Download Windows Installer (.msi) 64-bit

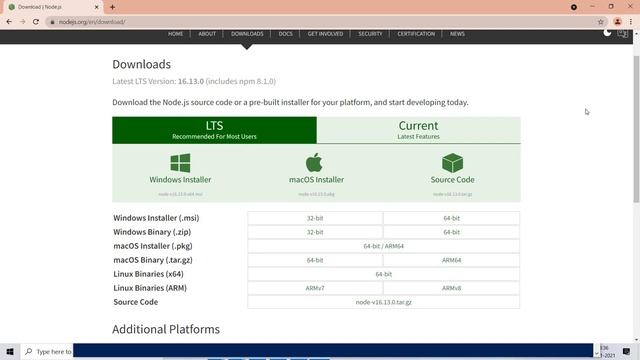pos(451,218)
